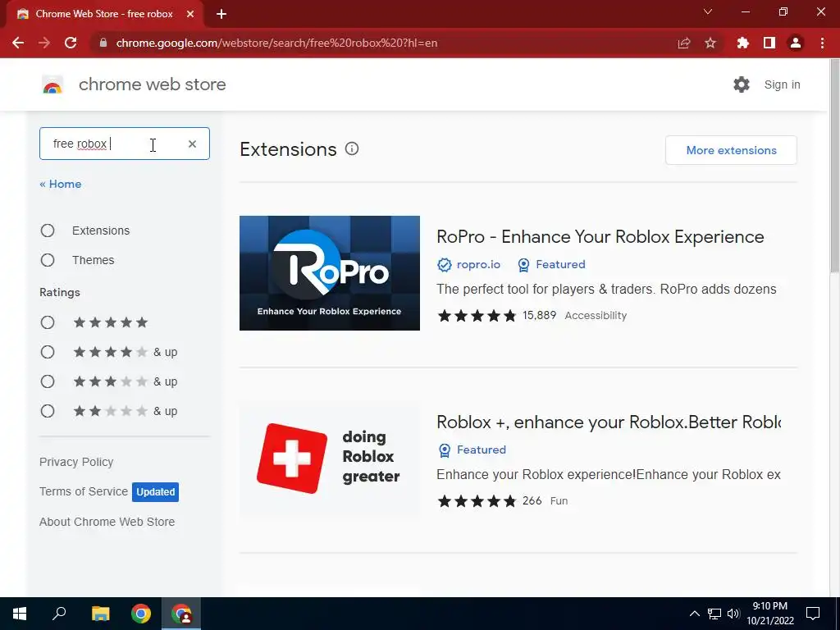Open Chrome's three-dot menu
The width and height of the screenshot is (840, 630).
[x=822, y=43]
